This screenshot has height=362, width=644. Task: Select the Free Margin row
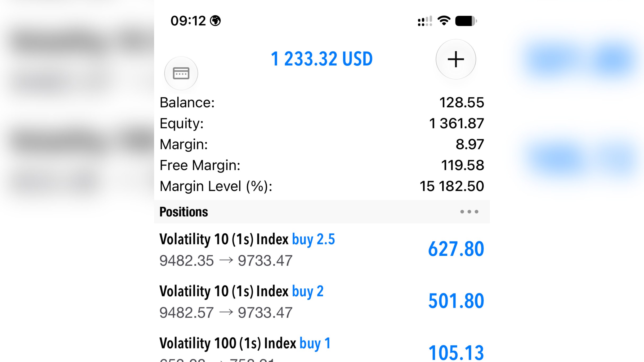coord(322,165)
